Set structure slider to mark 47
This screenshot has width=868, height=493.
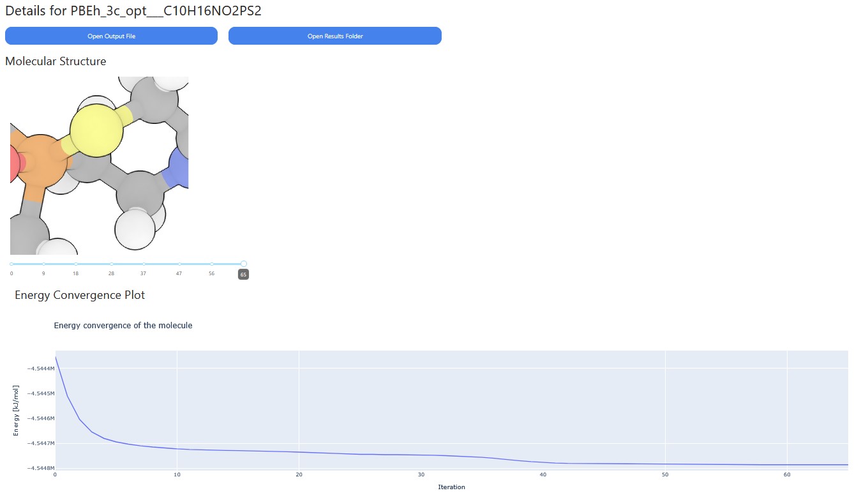pyautogui.click(x=179, y=264)
